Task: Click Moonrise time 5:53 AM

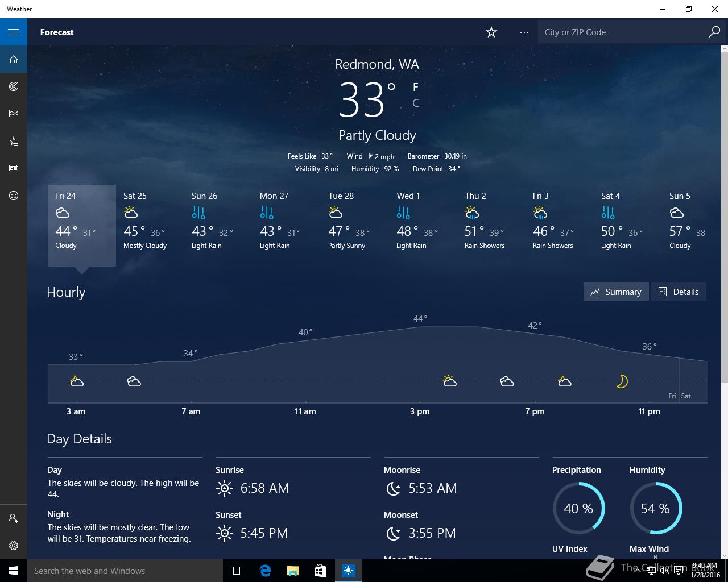Action: pos(433,488)
